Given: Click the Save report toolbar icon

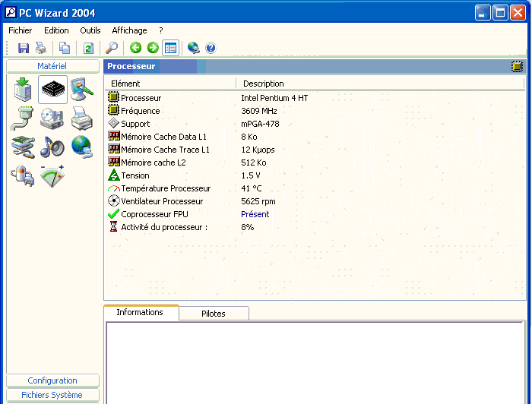Looking at the screenshot, I should (x=23, y=48).
